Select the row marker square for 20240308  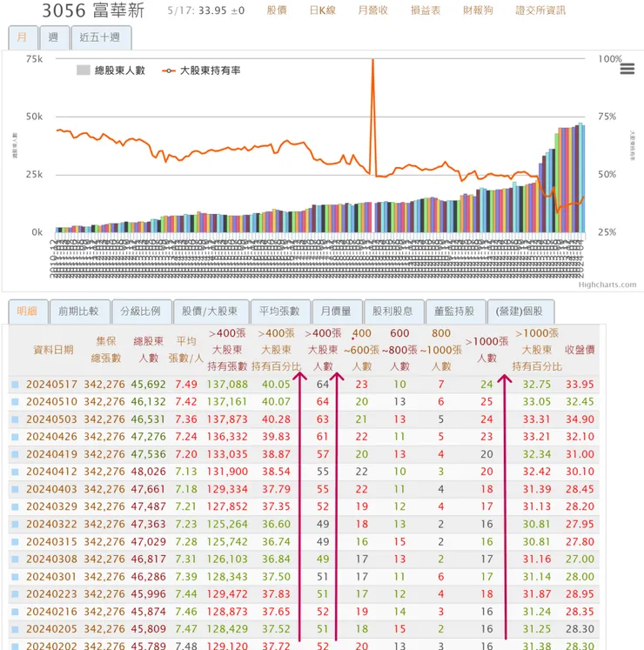click(16, 560)
